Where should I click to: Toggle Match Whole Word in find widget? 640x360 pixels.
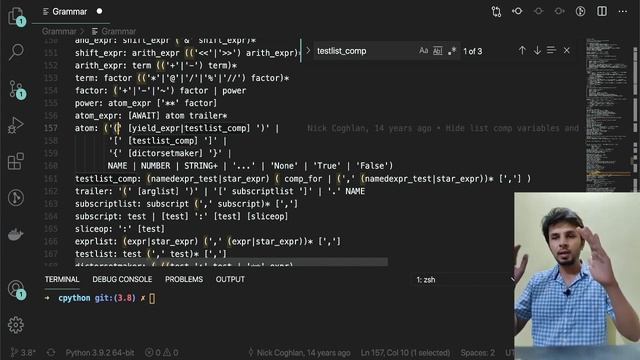pos(438,51)
